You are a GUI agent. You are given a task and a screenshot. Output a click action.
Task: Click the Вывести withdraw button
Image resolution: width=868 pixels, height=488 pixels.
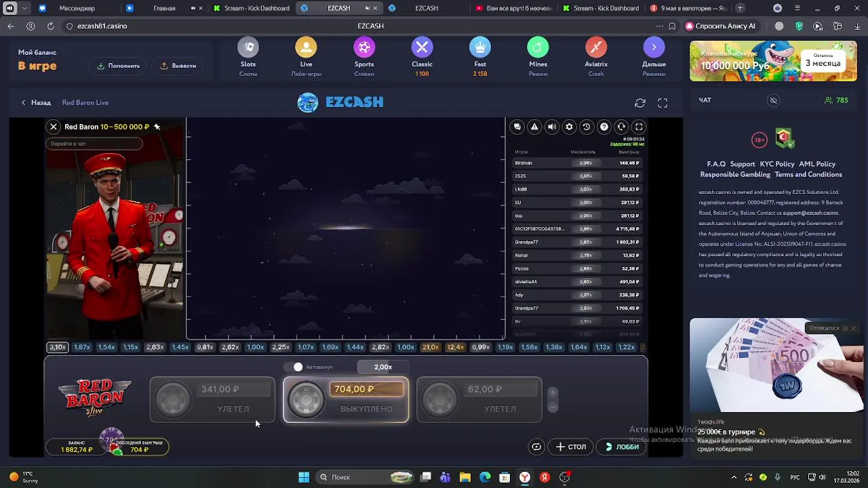point(178,66)
